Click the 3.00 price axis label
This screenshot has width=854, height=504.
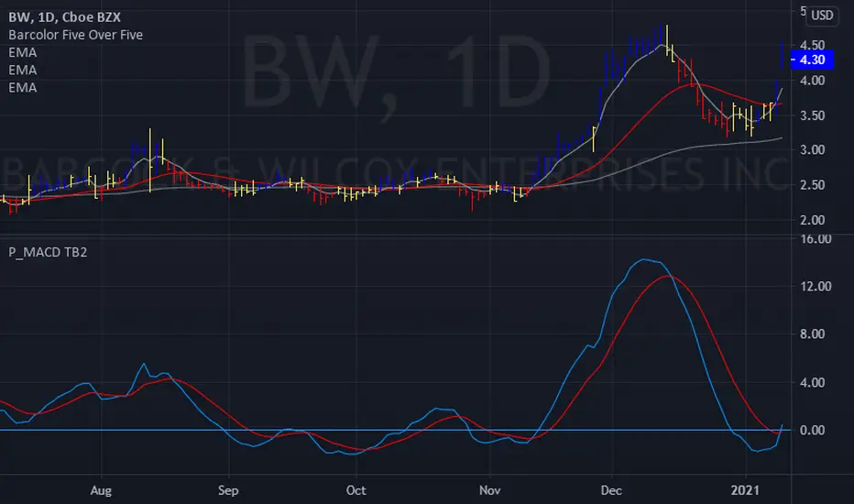point(812,149)
